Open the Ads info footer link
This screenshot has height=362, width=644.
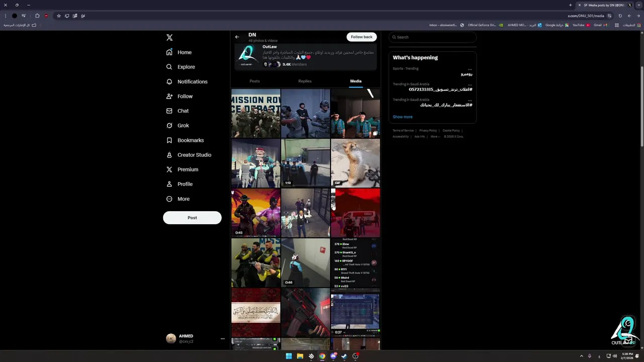click(420, 137)
